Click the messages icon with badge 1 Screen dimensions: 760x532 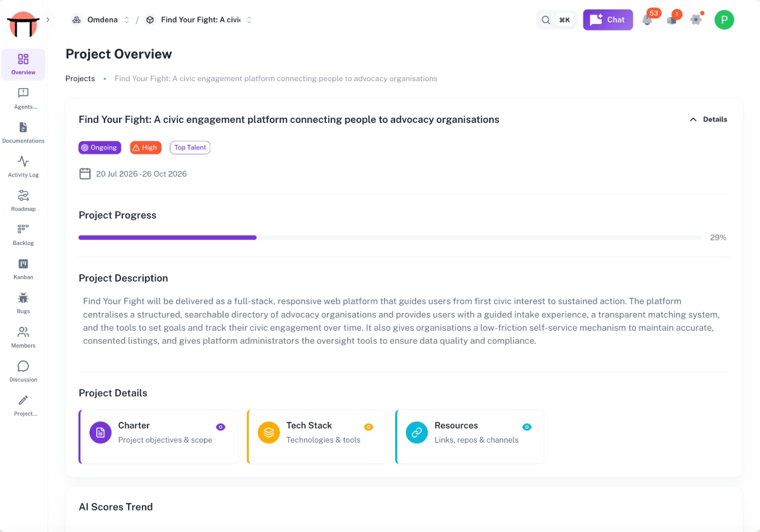coord(671,20)
